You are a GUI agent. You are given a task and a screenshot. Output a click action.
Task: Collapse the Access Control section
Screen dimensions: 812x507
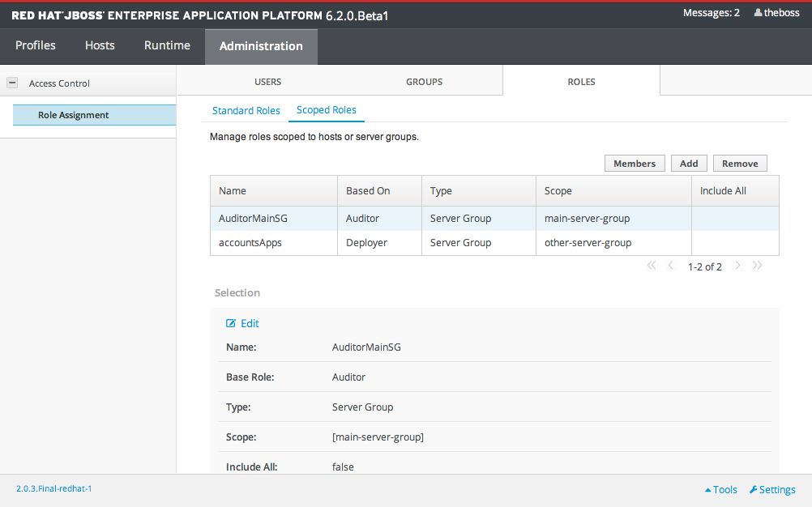coord(12,83)
